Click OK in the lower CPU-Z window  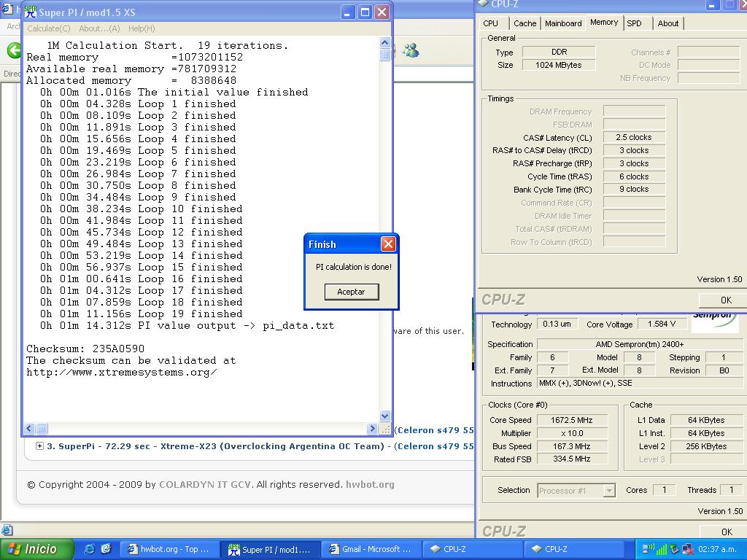click(726, 532)
